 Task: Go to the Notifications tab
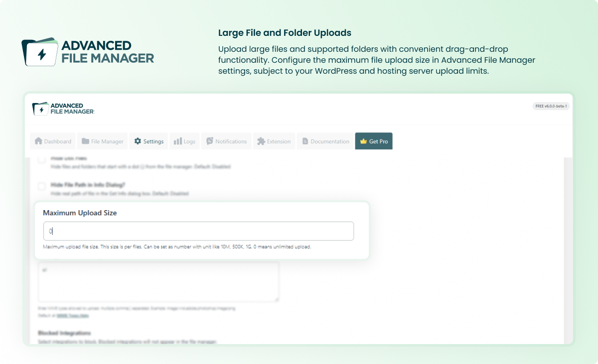point(226,141)
